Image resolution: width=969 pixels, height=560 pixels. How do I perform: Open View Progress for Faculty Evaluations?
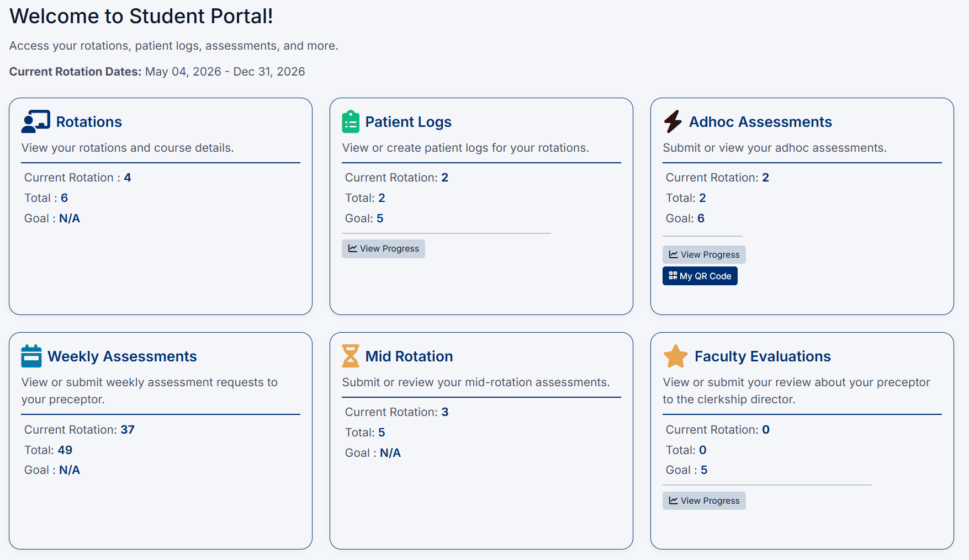(704, 500)
